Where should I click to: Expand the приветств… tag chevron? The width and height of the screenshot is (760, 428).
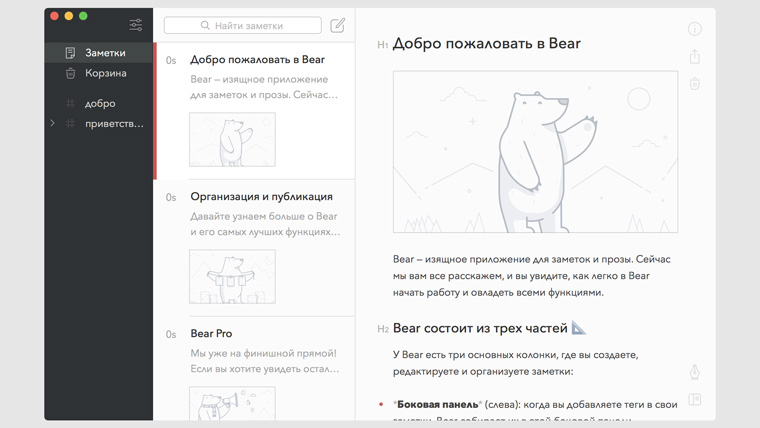[52, 123]
